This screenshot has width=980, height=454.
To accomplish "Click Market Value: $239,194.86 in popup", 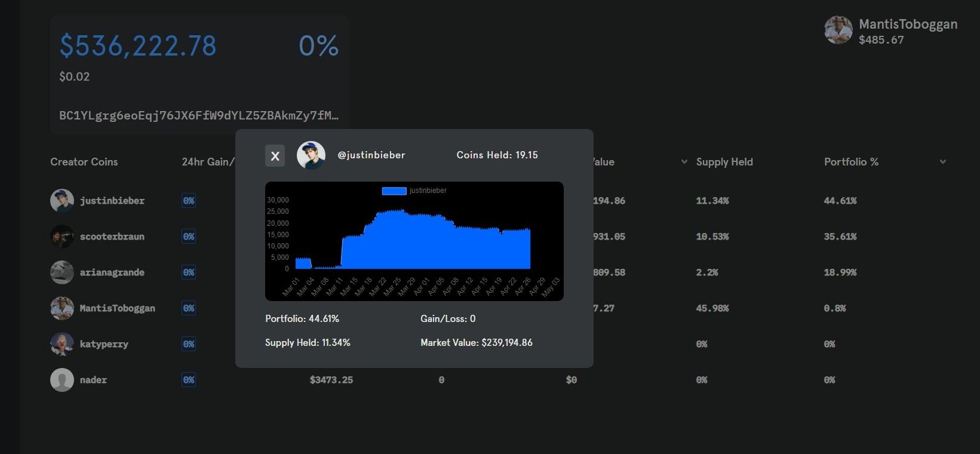I will [x=477, y=343].
